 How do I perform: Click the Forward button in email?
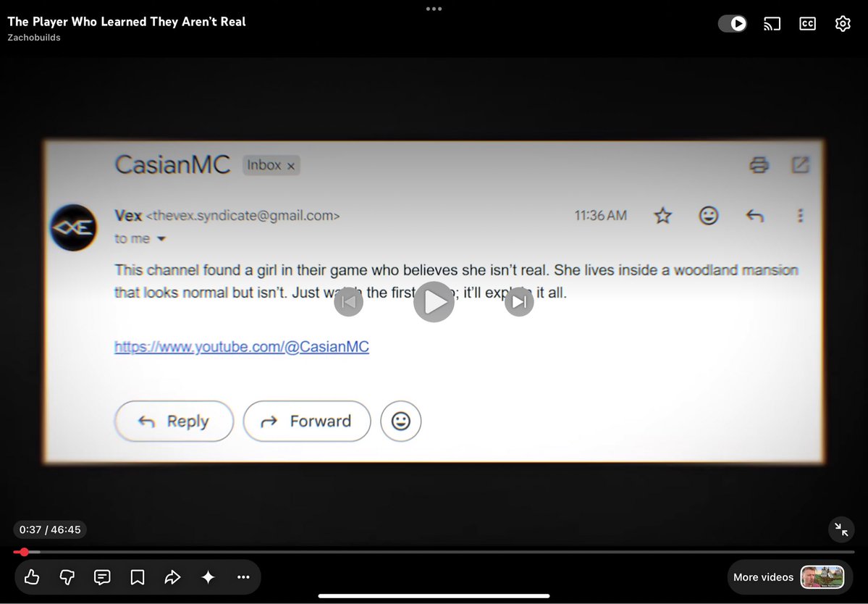pos(307,421)
